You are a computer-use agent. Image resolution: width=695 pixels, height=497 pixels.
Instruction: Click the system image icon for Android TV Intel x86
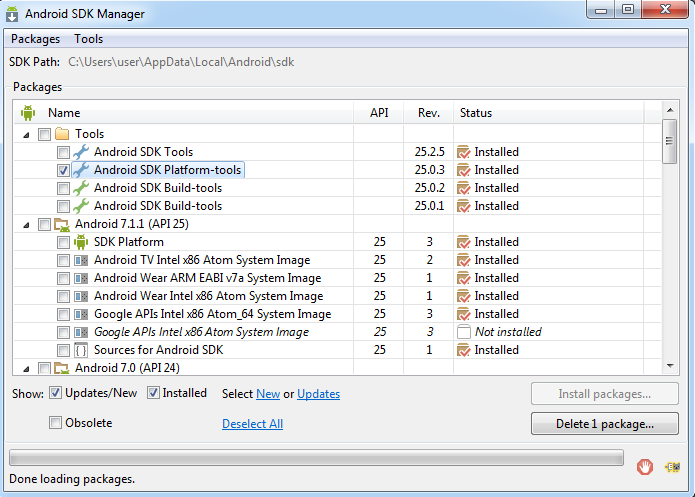click(81, 260)
